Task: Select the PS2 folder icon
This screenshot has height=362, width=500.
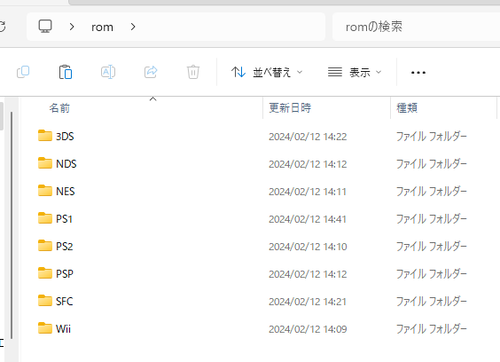Action: [x=45, y=246]
